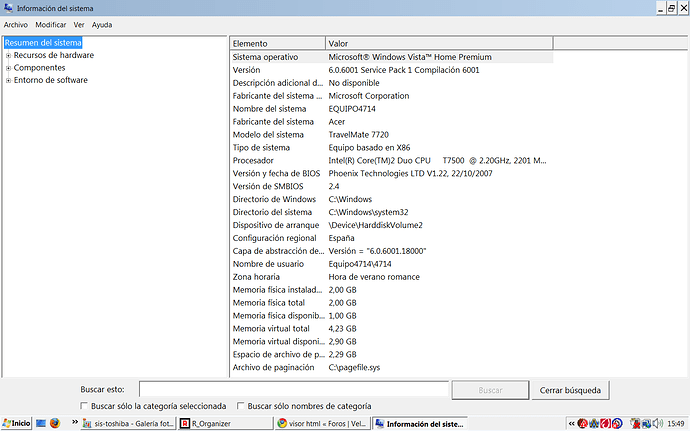Select the Directorio de Windows row
Image resolution: width=690 pixels, height=431 pixels.
[392, 199]
